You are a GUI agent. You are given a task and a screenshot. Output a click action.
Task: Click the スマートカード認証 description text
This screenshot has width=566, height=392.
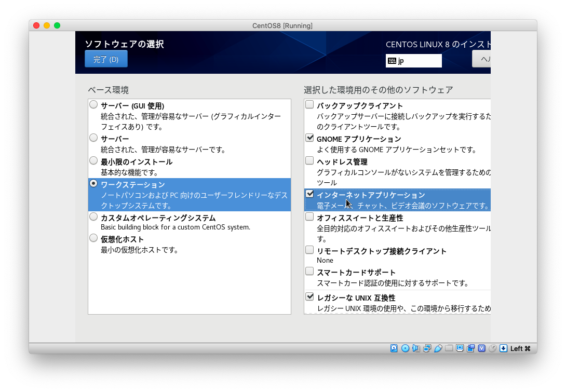[x=393, y=283]
